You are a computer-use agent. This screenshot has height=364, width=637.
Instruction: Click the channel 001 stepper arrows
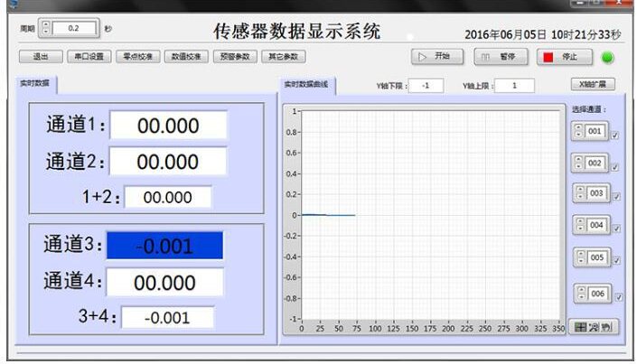(578, 131)
